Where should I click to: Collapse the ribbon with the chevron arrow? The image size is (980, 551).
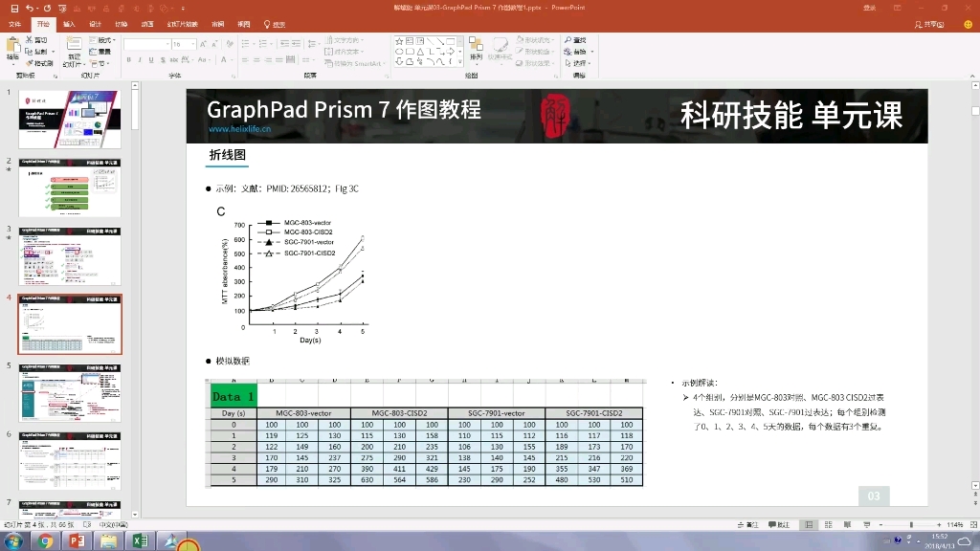(972, 77)
